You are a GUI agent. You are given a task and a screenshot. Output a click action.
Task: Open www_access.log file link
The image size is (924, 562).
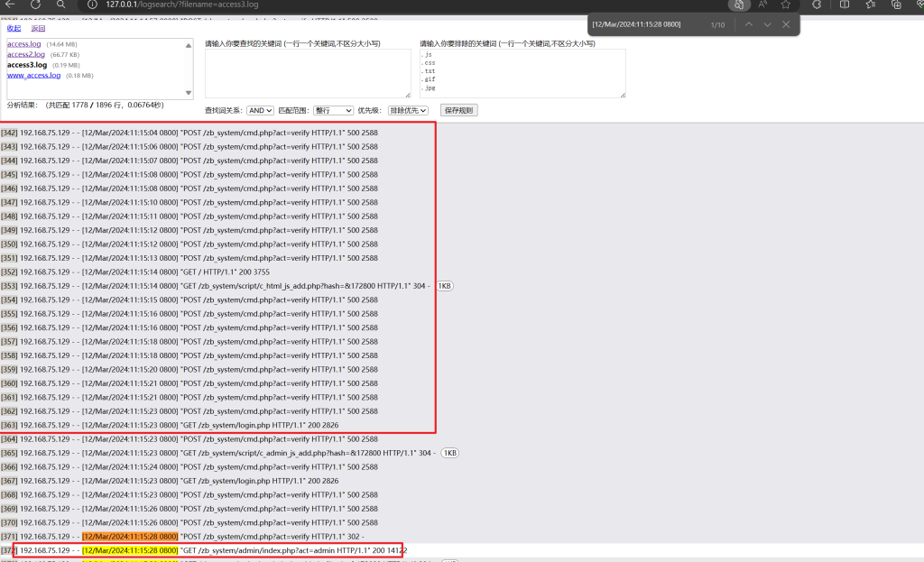tap(33, 76)
